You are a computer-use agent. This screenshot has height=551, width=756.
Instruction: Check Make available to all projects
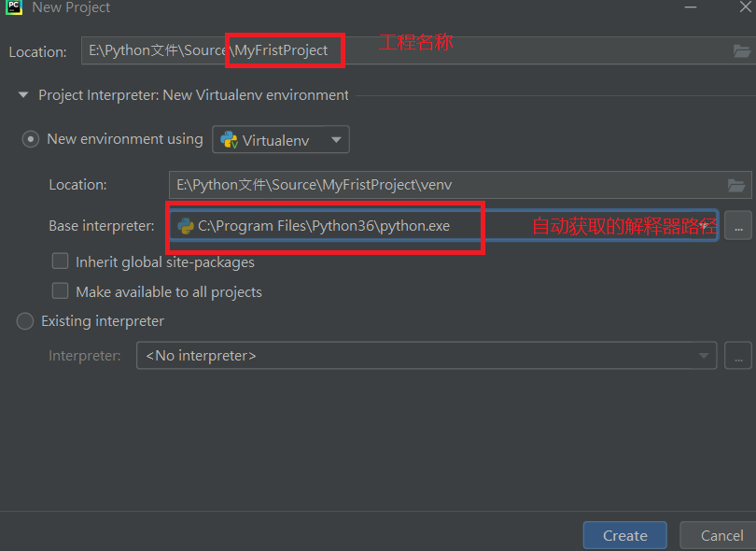point(60,290)
